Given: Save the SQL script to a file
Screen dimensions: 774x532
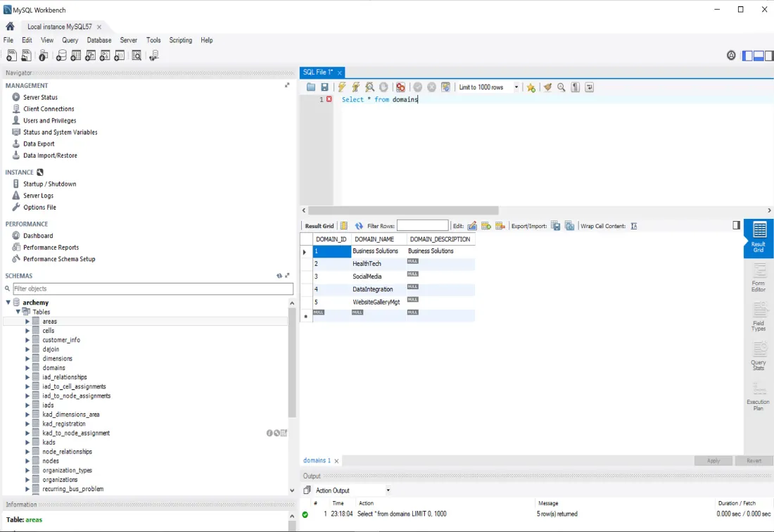Looking at the screenshot, I should tap(324, 87).
